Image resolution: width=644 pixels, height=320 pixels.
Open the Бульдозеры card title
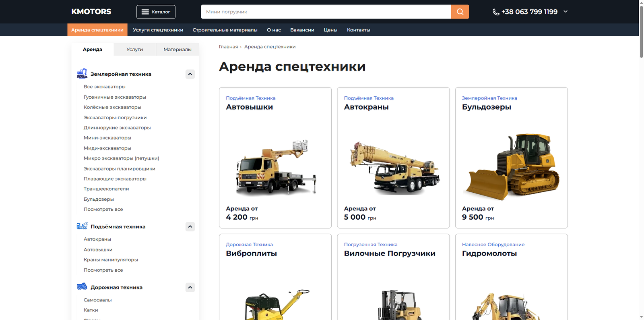[487, 107]
